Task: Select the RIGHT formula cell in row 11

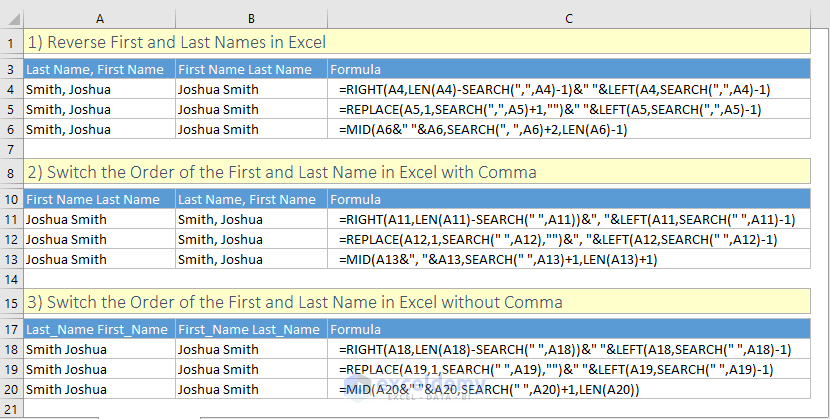Action: pyautogui.click(x=569, y=220)
